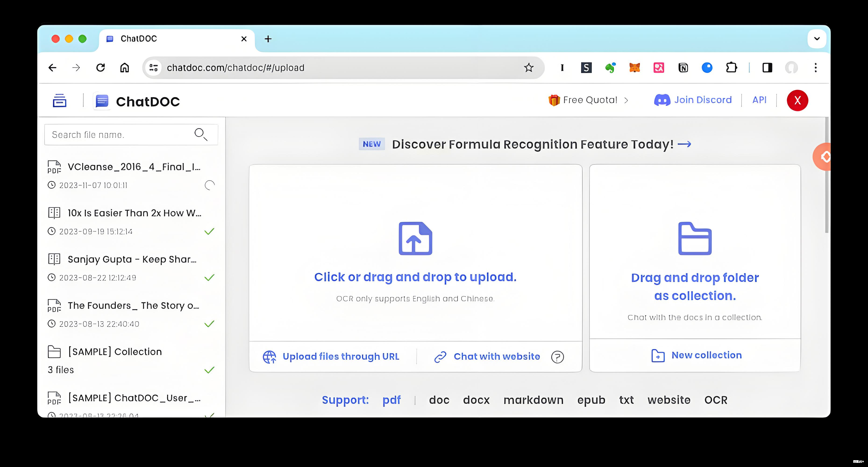The image size is (868, 467).
Task: Open site information controls in address bar
Action: 154,68
